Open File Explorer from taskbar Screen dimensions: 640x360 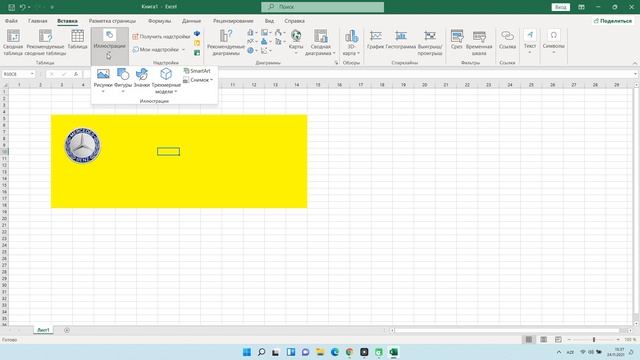coord(320,352)
